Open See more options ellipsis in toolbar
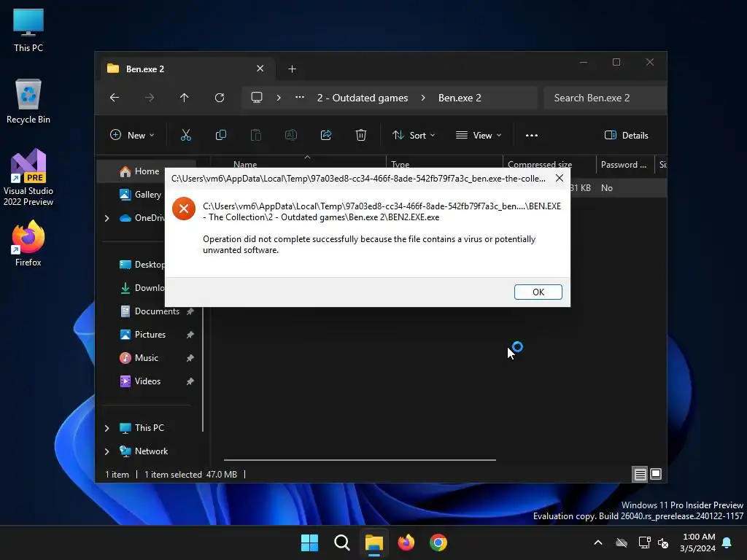Image resolution: width=747 pixels, height=560 pixels. 532,135
